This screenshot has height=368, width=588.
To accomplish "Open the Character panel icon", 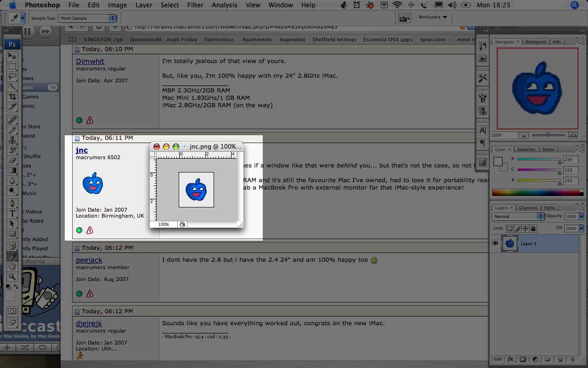I will pyautogui.click(x=482, y=131).
